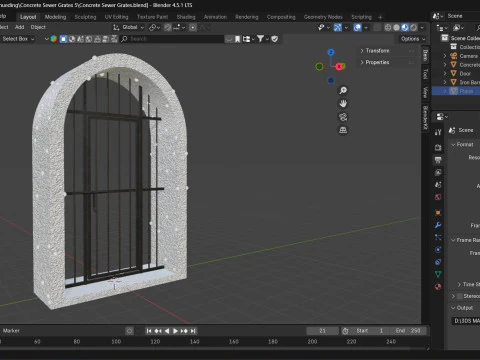This screenshot has height=360, width=480.
Task: Toggle use preview range clock icon
Action: coord(345,331)
